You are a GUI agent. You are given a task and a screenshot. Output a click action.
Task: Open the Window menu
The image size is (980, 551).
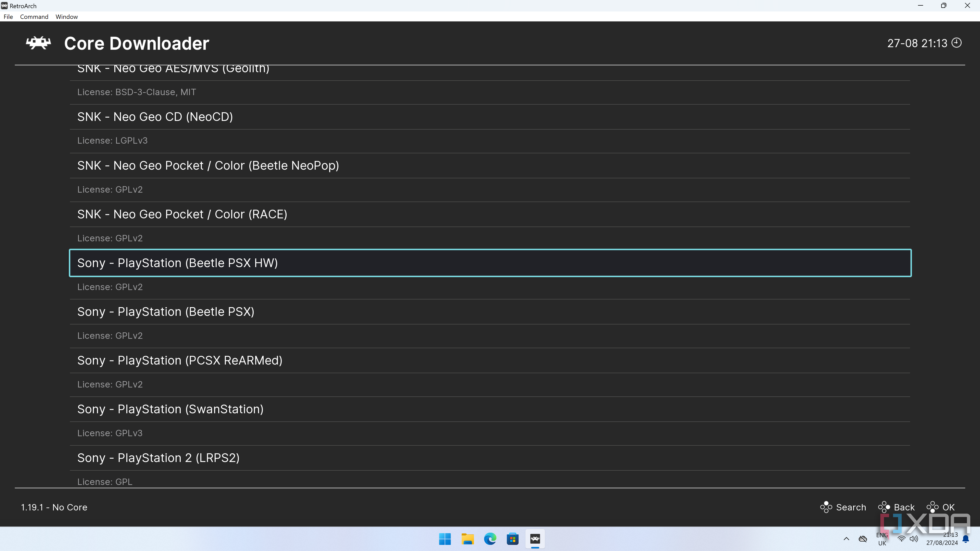67,17
